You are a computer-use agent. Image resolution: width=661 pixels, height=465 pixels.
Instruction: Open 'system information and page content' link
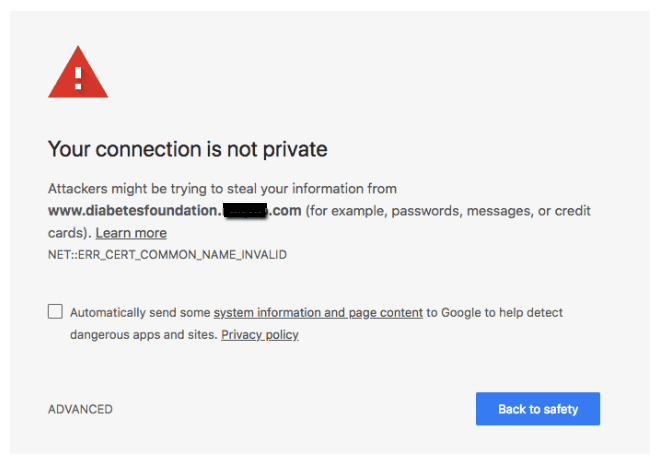click(318, 313)
